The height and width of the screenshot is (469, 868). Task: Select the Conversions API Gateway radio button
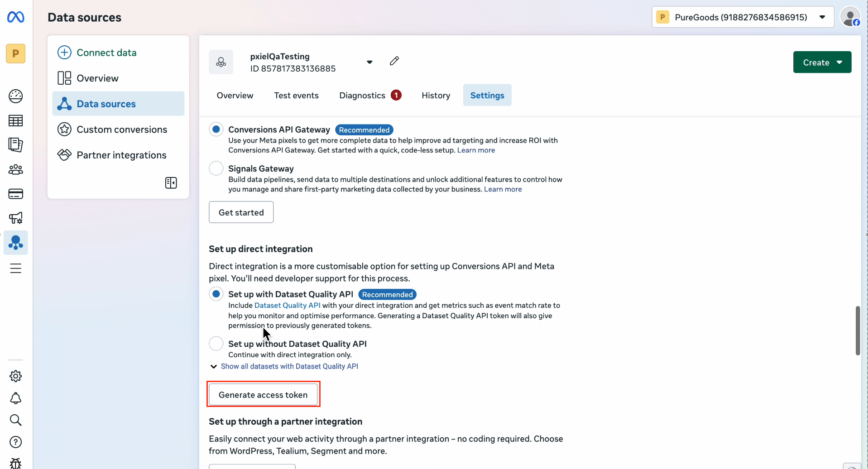click(x=216, y=129)
